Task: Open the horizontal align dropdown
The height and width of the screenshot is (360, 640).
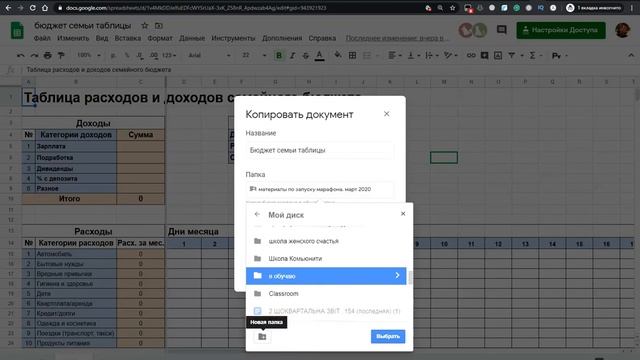Action: click(395, 55)
